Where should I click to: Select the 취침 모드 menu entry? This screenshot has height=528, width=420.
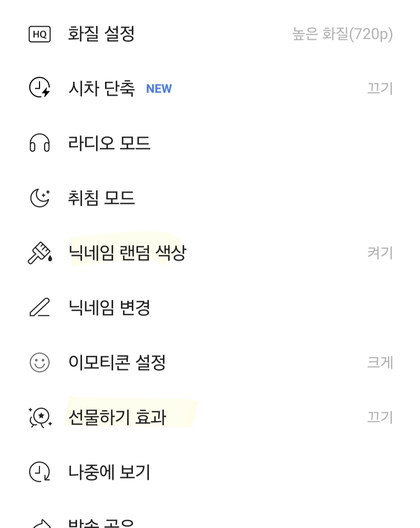click(210, 198)
